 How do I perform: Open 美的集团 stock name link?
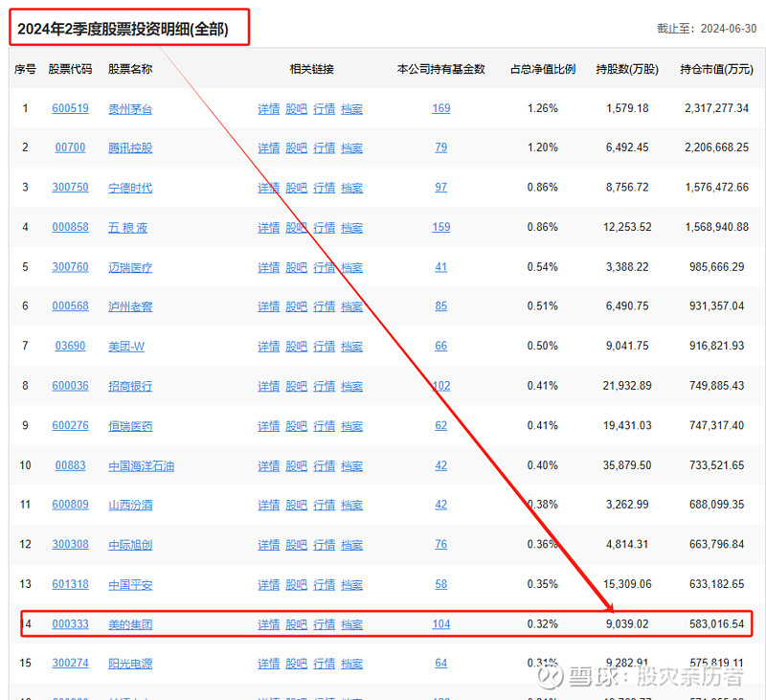130,624
